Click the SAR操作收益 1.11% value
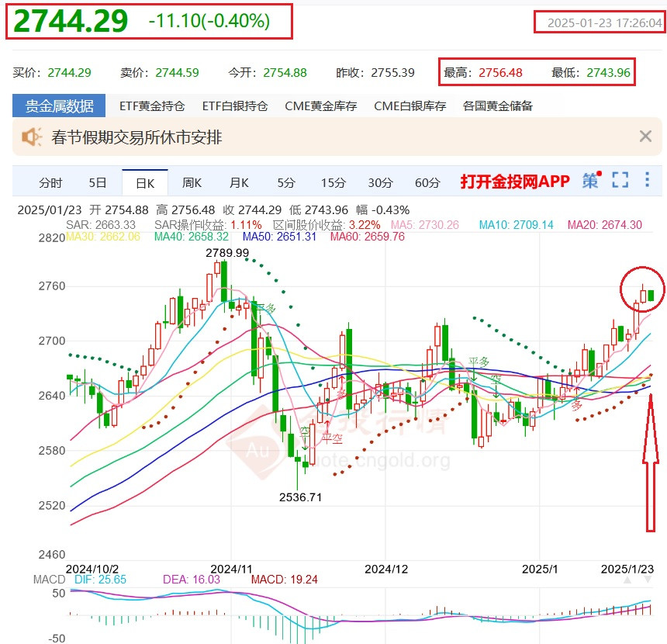 (x=247, y=225)
